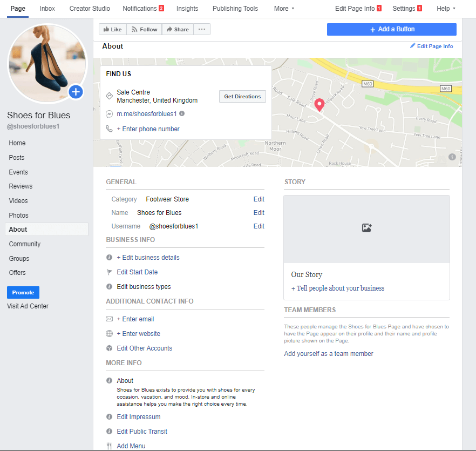Click the info icon beside m.me/shoesforblues1
The image size is (476, 451).
[182, 113]
